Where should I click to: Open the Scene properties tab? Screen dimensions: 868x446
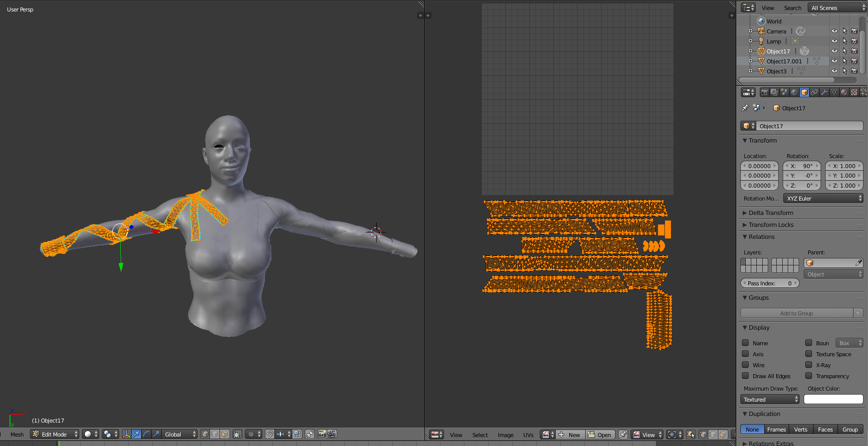784,92
